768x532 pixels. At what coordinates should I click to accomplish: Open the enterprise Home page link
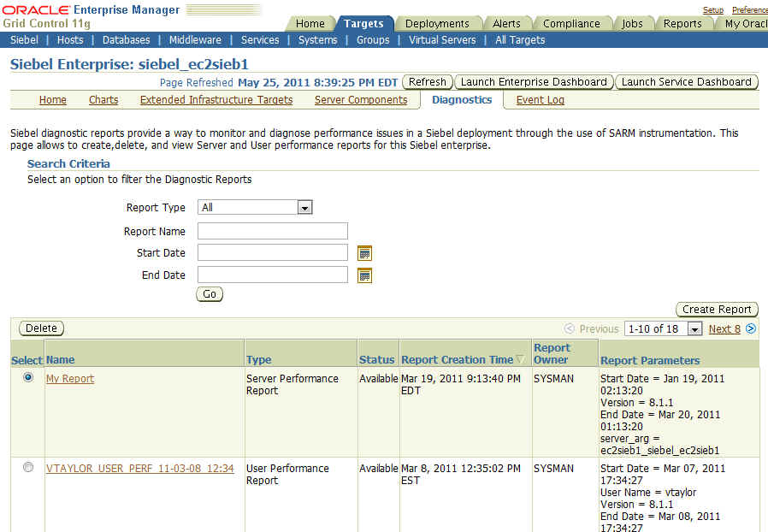(52, 100)
